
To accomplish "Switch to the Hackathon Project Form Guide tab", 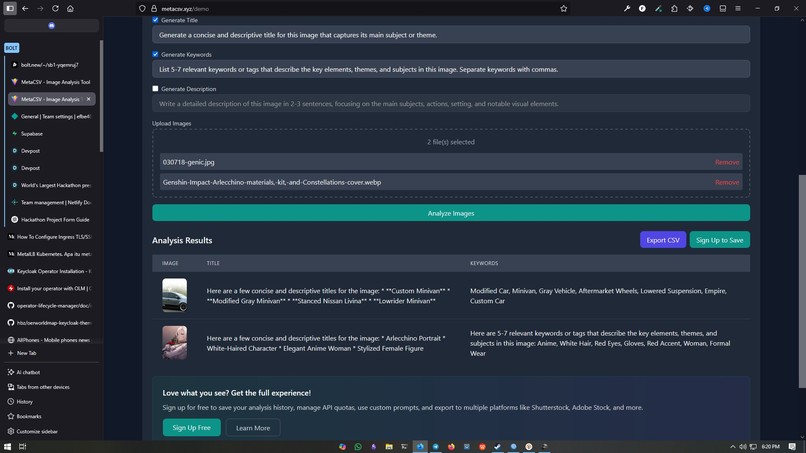I will (x=51, y=220).
